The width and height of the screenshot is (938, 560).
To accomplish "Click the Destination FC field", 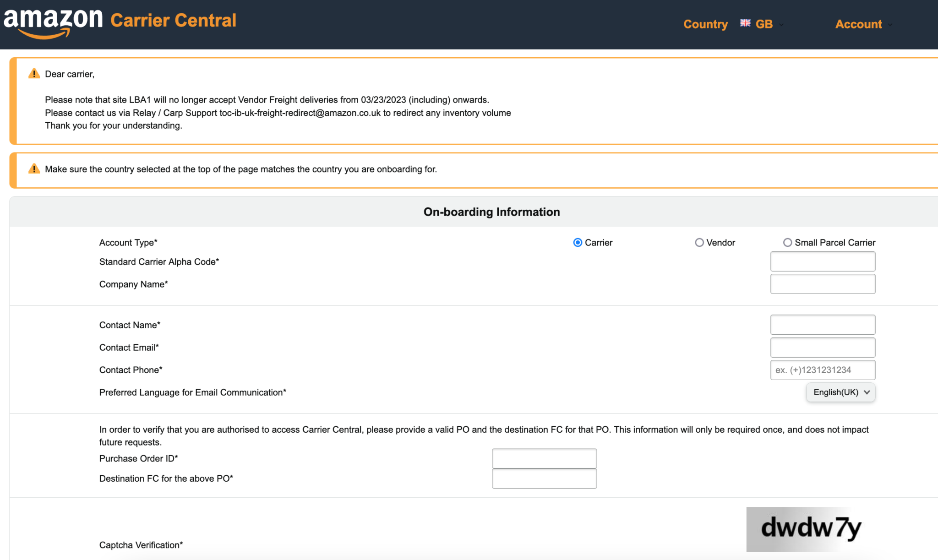I will pos(544,478).
